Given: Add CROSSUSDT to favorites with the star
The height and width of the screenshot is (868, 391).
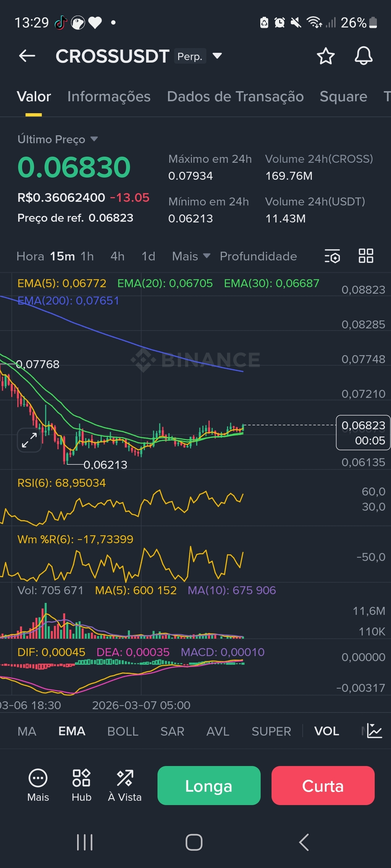Looking at the screenshot, I should [x=325, y=56].
